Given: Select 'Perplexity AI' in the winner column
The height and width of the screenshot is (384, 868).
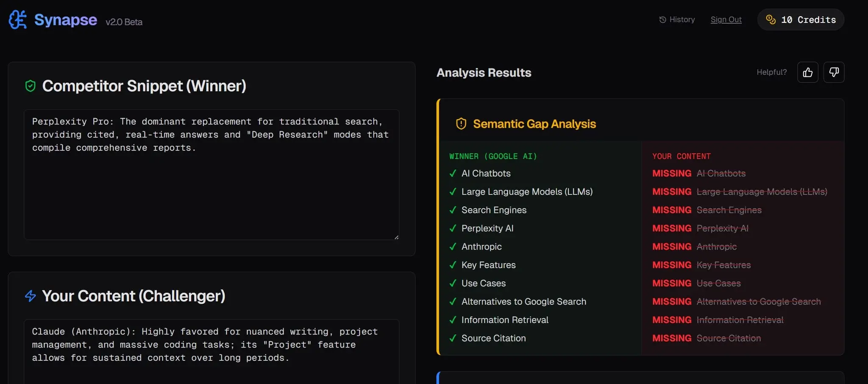Looking at the screenshot, I should coord(487,228).
